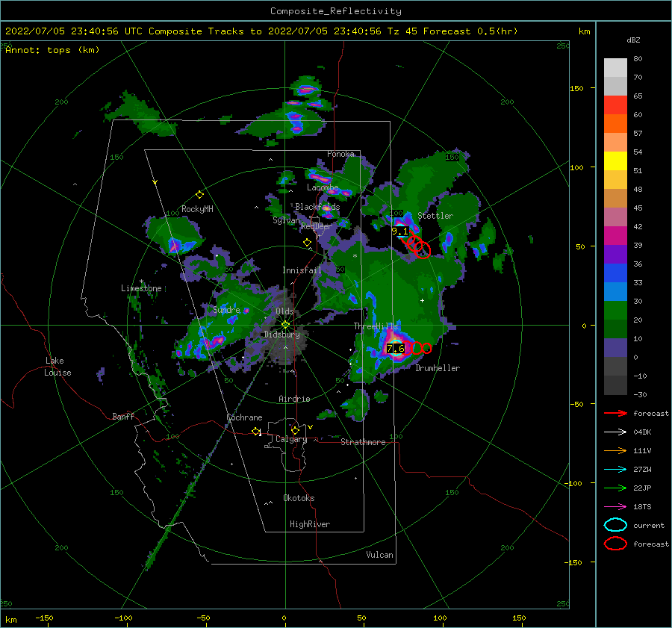Viewport: 672px width, 628px height.
Task: Select the cyan 27ZW arrow legend icon
Action: coord(615,470)
